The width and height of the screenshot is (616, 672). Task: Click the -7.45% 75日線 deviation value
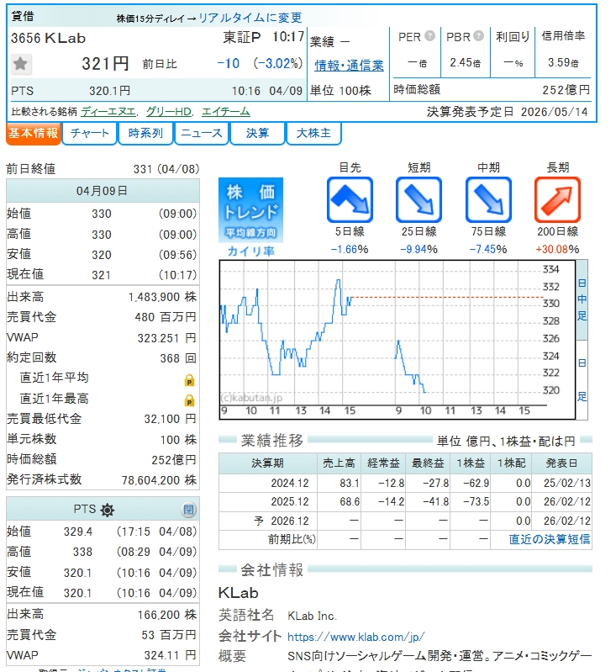coord(488,249)
